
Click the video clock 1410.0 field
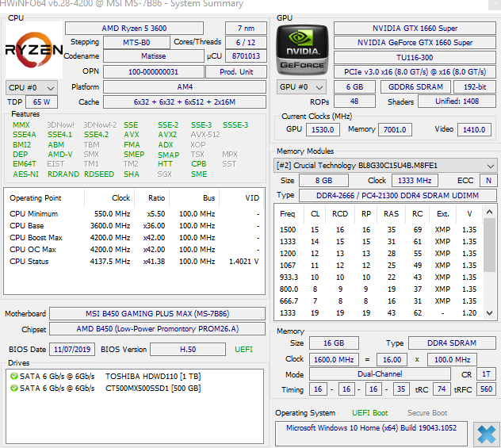(474, 130)
